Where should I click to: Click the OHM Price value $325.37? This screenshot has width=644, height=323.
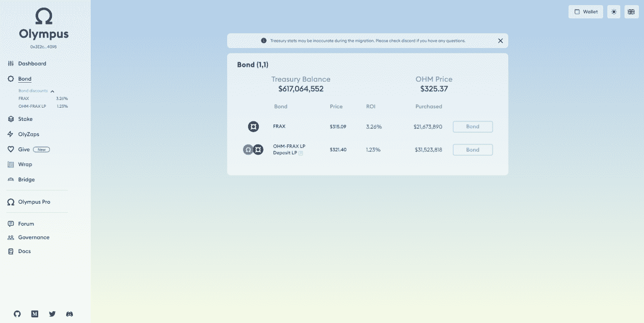(x=434, y=89)
